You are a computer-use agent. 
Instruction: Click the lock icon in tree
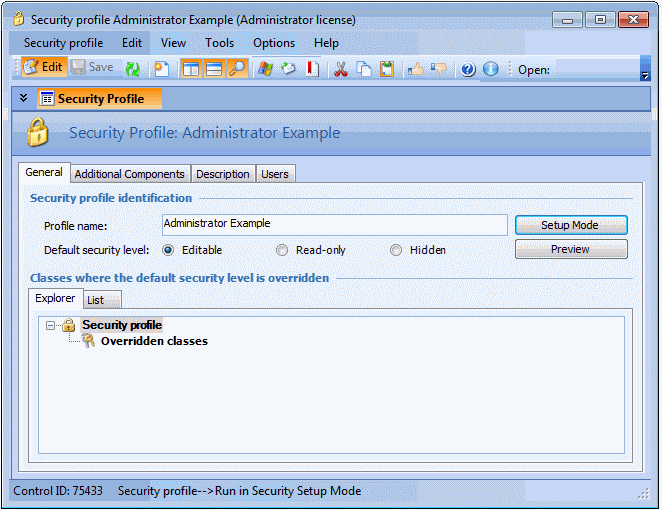(x=68, y=325)
